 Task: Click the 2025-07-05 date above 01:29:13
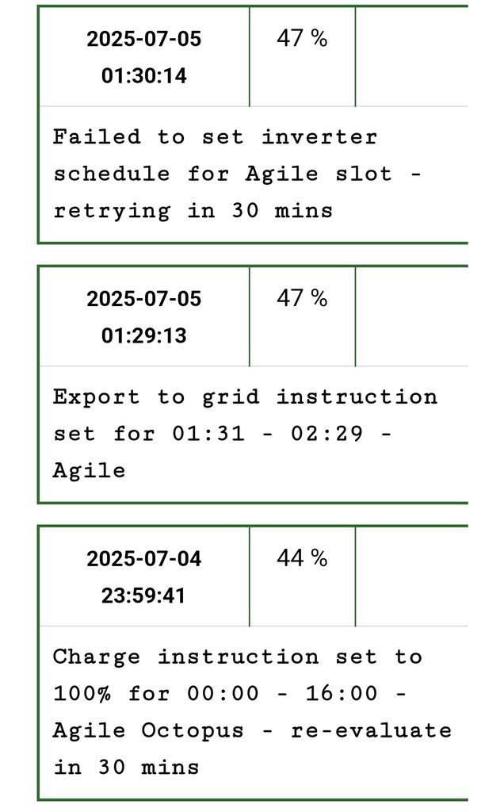(143, 299)
